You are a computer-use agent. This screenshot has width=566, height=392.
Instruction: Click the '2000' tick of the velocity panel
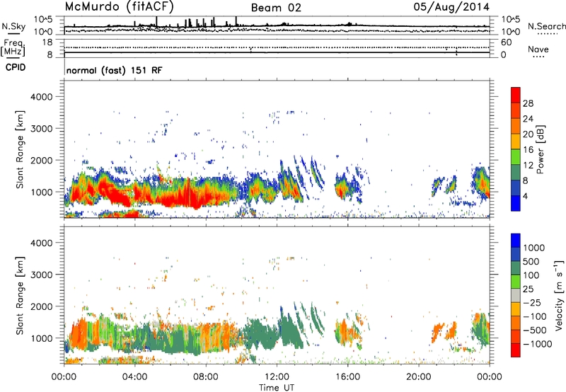coord(42,306)
